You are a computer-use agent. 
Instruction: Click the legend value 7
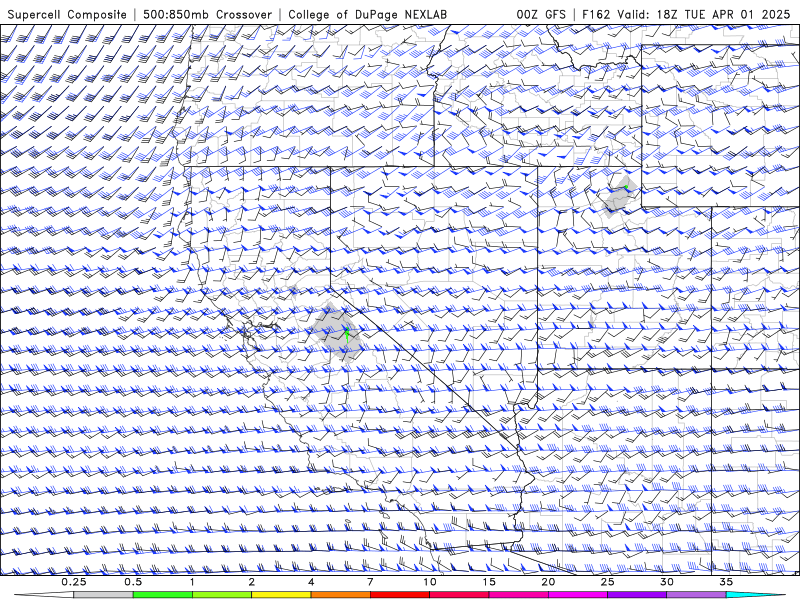(x=370, y=582)
